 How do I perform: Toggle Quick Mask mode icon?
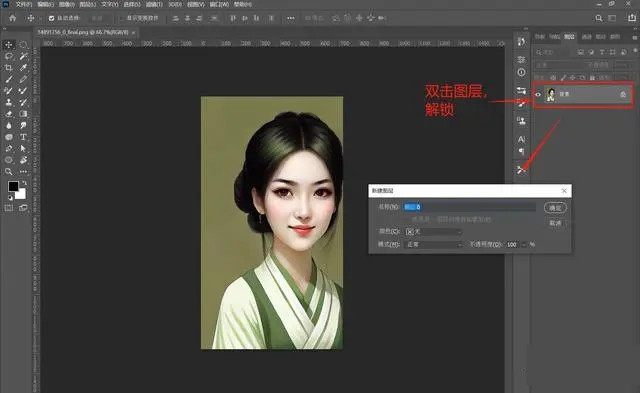(x=9, y=208)
